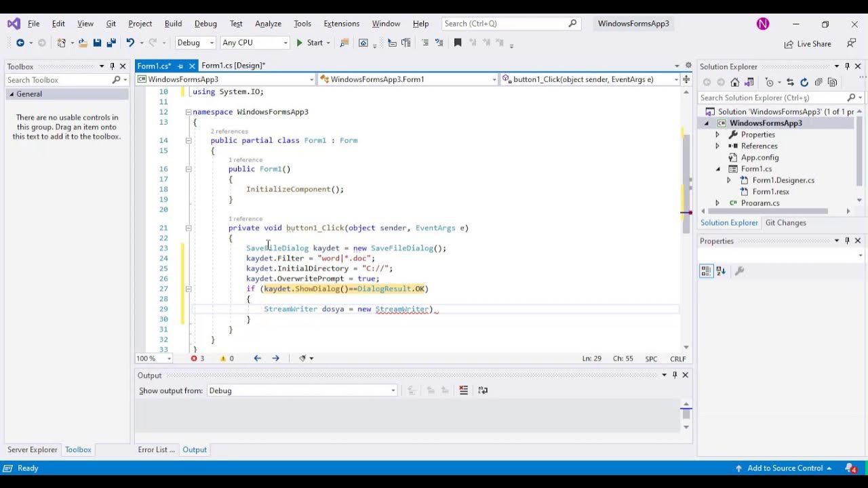Screen dimensions: 868x488
Task: Toggle a bookmark with the toolbar bookmark icon
Action: click(458, 43)
